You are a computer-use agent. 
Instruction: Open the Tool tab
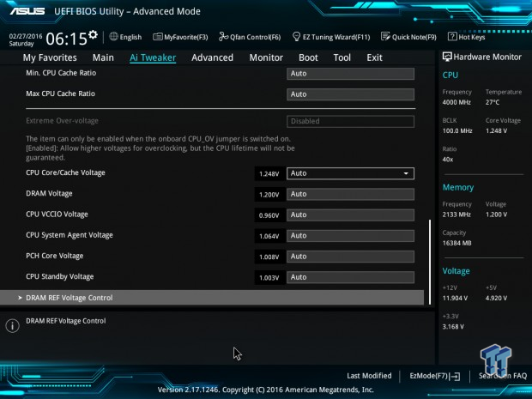pos(342,57)
